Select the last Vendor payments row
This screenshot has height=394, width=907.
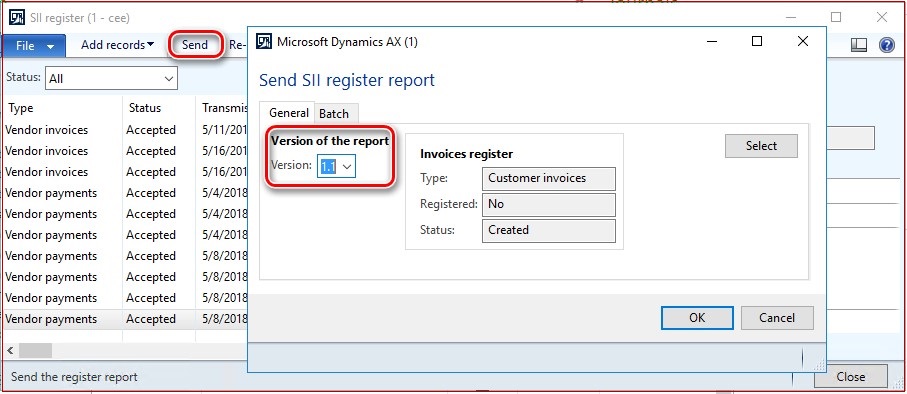pos(125,319)
